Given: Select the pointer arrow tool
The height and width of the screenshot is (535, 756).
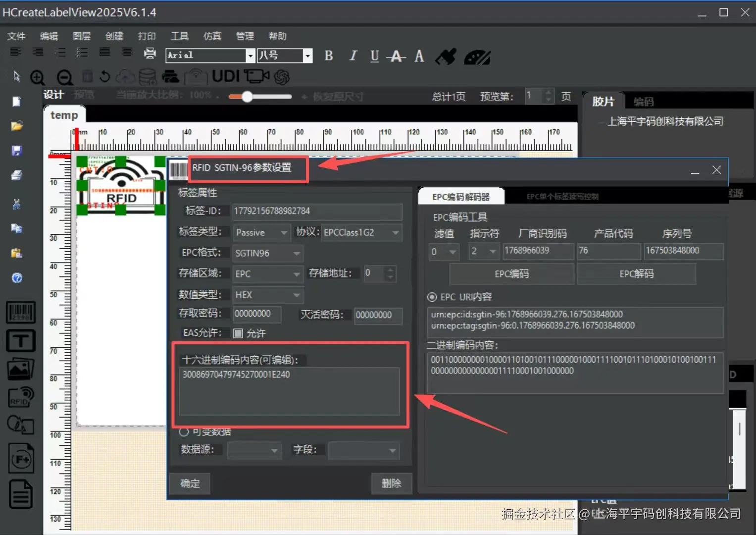Looking at the screenshot, I should tap(16, 76).
